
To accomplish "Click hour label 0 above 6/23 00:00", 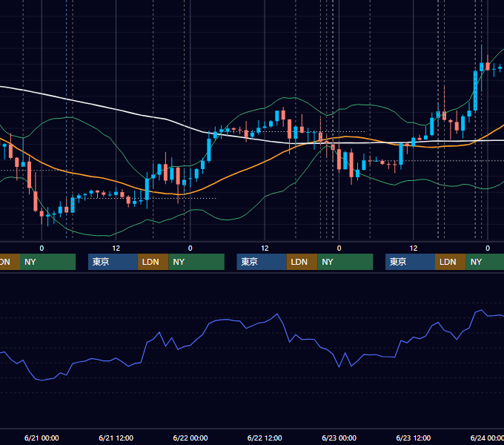I will pyautogui.click(x=339, y=248).
